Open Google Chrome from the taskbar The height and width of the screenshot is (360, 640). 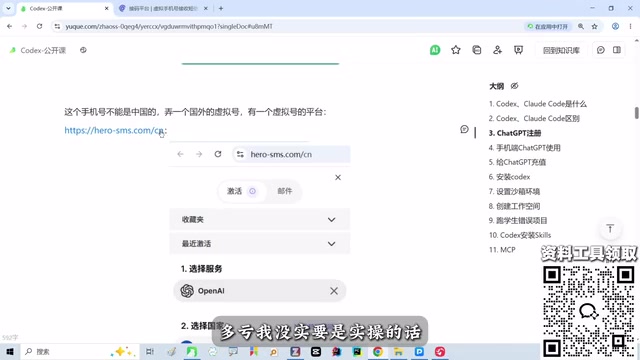(378, 351)
